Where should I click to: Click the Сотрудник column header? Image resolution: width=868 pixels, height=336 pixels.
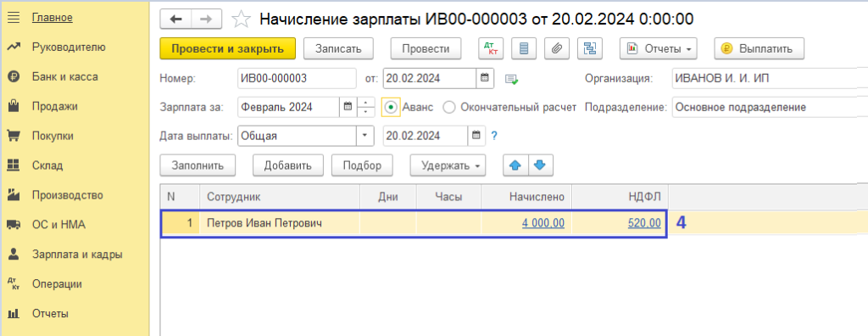[280, 197]
